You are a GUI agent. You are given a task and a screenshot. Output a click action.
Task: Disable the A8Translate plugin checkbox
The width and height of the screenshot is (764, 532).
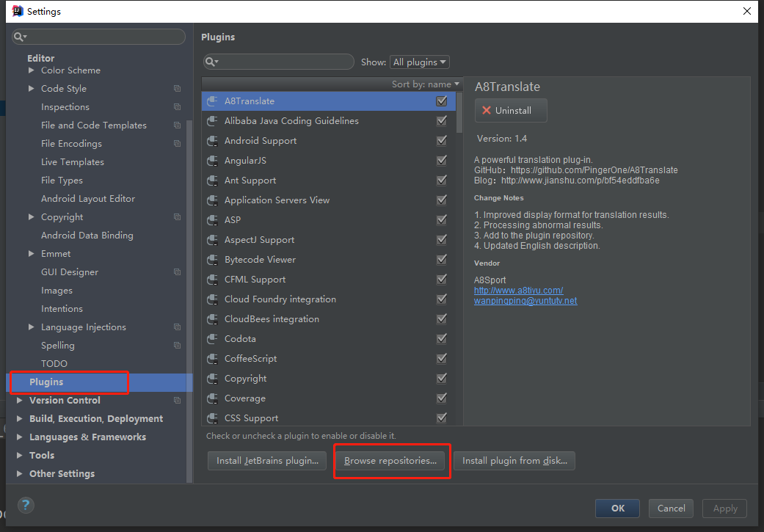pyautogui.click(x=442, y=101)
